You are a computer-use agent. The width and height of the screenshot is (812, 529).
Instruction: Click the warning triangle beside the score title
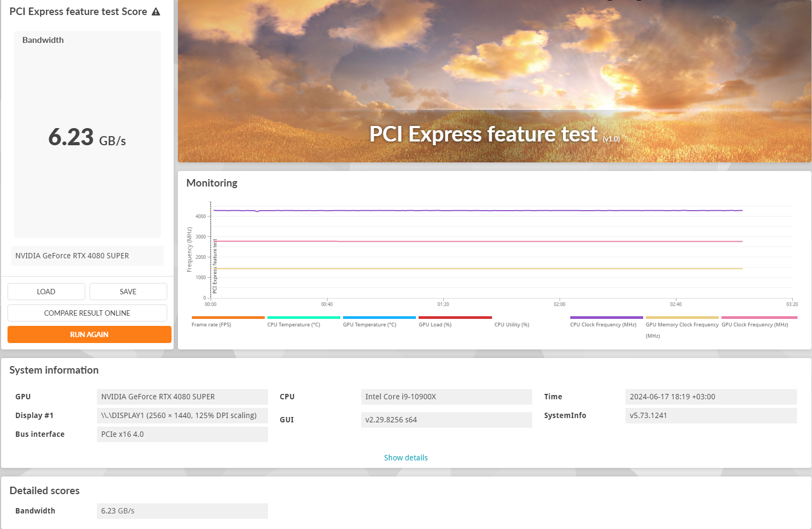point(156,12)
